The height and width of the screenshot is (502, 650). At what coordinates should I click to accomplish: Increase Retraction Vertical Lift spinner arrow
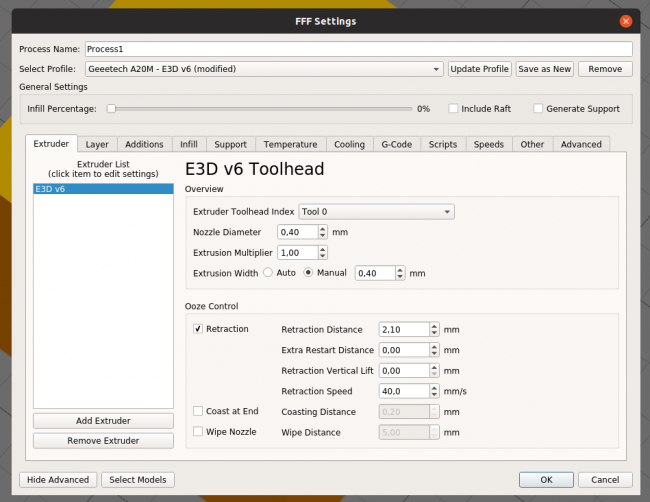tap(434, 367)
